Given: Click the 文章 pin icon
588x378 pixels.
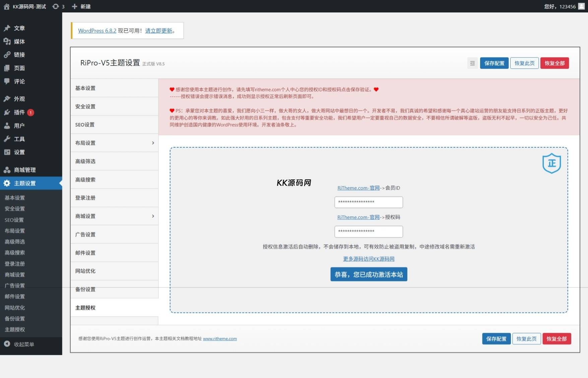Looking at the screenshot, I should pos(7,28).
